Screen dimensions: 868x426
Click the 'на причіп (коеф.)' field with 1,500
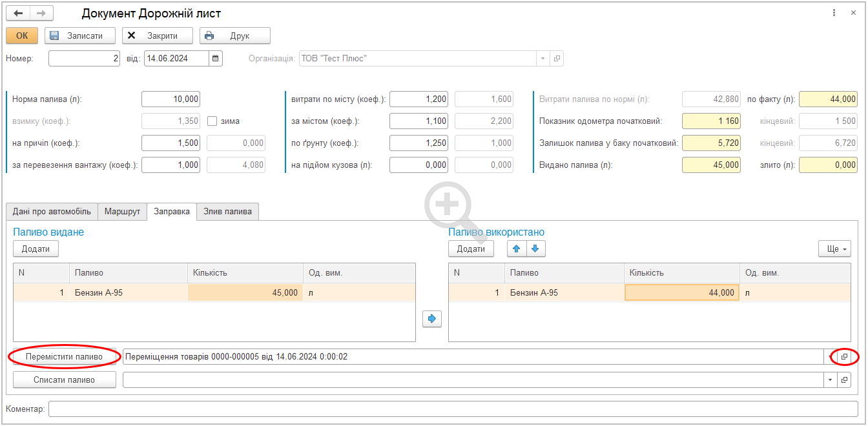point(170,143)
